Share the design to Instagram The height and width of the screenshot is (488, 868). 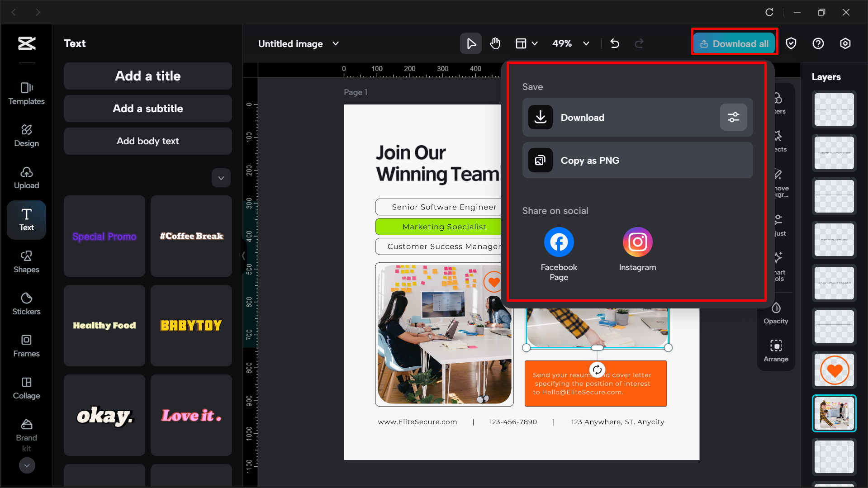(x=637, y=242)
